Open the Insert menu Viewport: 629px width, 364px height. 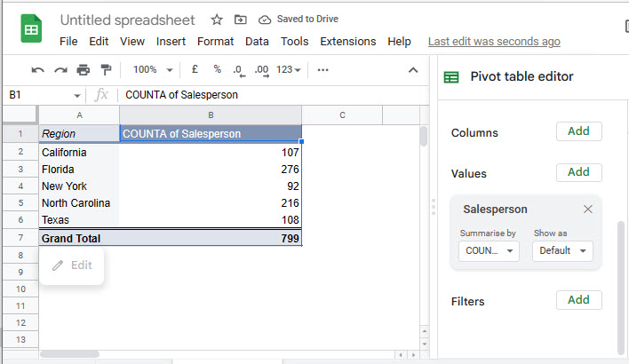[x=171, y=41]
